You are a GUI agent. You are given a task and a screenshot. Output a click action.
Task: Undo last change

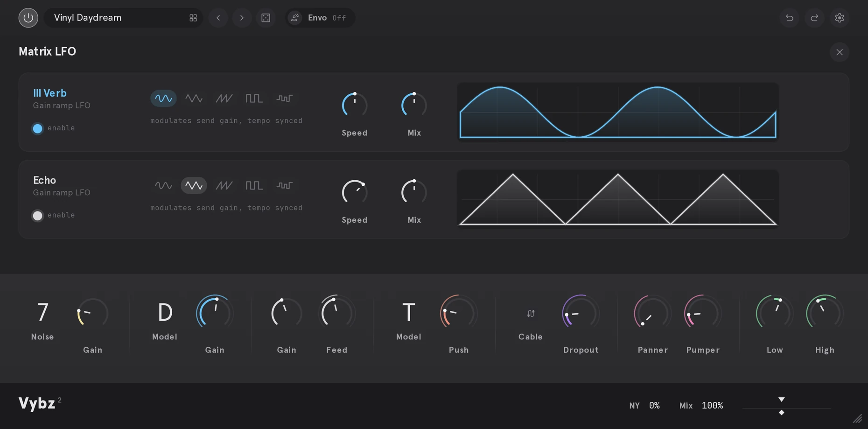(790, 18)
